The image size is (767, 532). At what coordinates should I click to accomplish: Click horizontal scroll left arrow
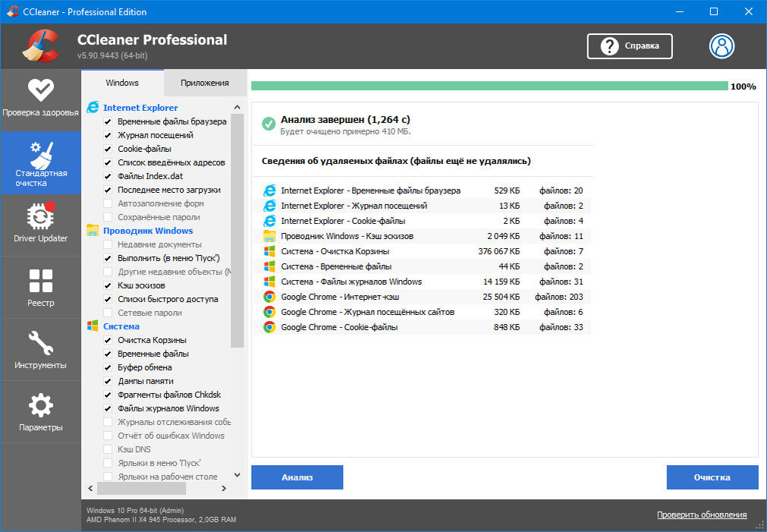click(90, 488)
